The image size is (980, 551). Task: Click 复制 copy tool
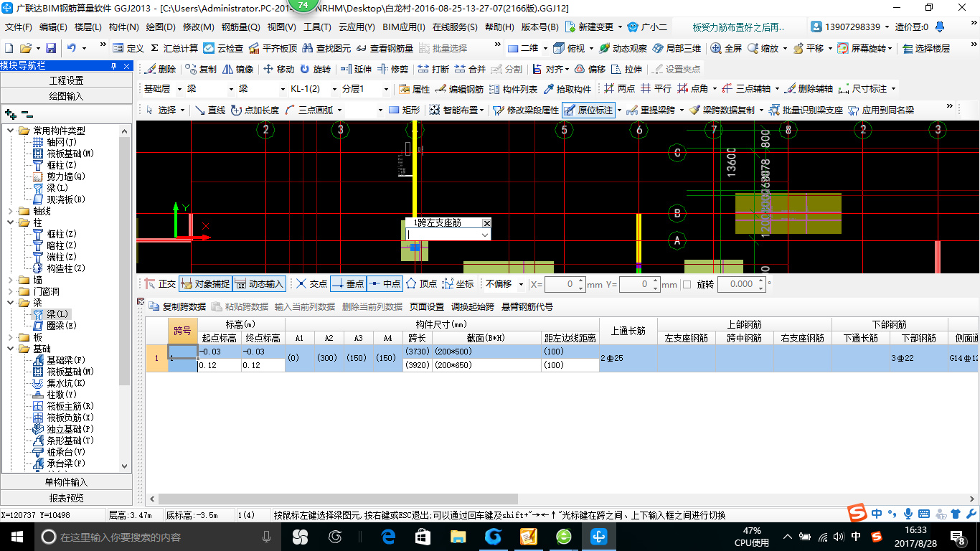(x=200, y=70)
